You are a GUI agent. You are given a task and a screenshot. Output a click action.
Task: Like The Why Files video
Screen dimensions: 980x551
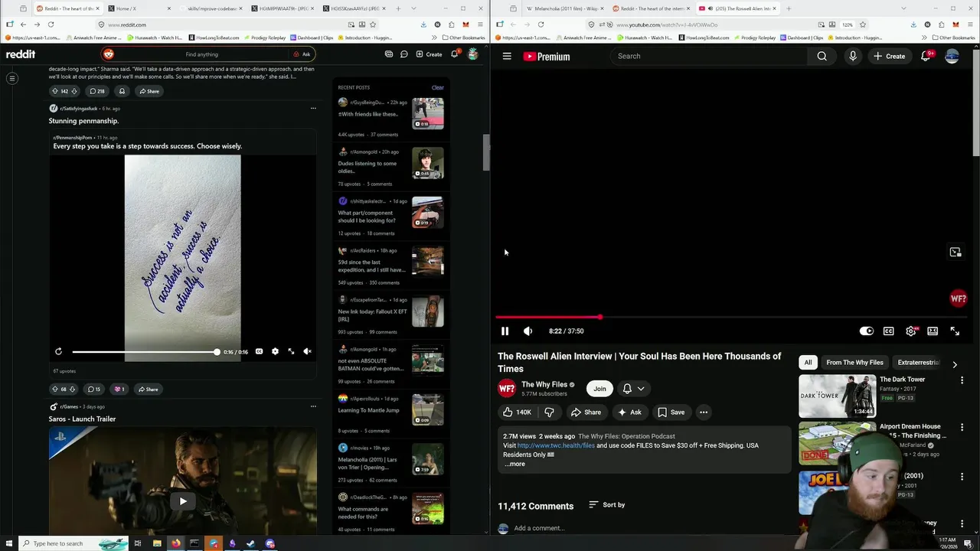(x=516, y=412)
